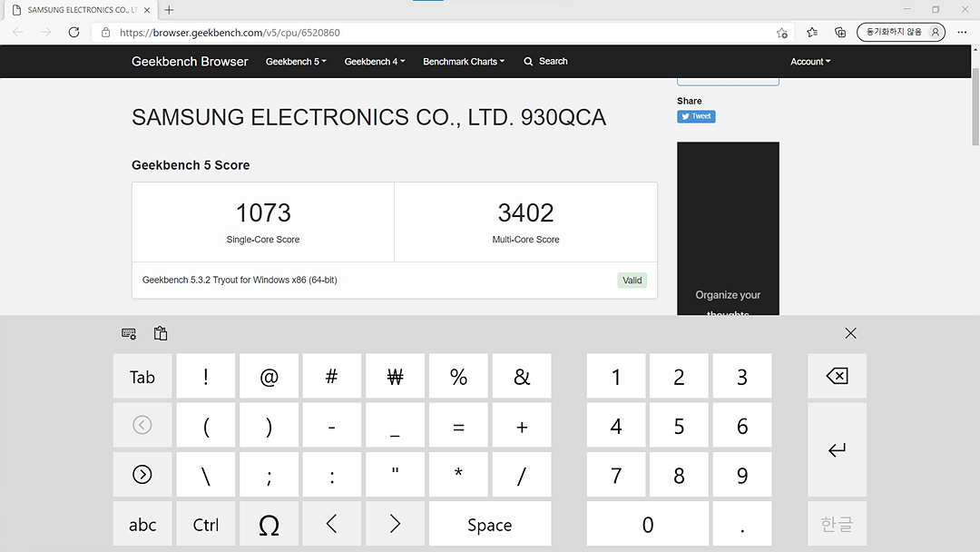Move cursor right with the right arrow key
This screenshot has height=552, width=980.
[x=395, y=524]
